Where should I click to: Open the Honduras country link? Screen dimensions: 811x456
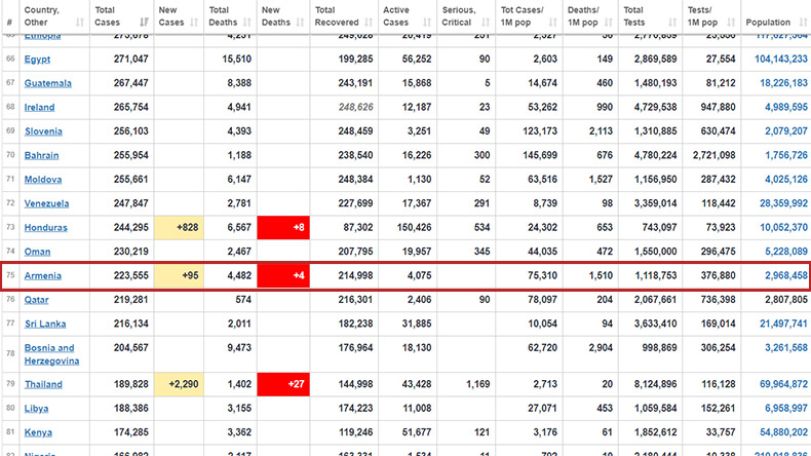pyautogui.click(x=46, y=227)
